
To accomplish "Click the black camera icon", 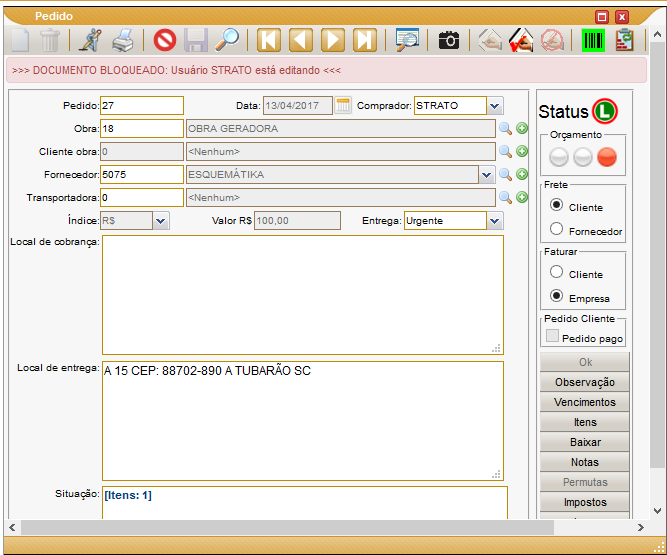I will (x=449, y=40).
